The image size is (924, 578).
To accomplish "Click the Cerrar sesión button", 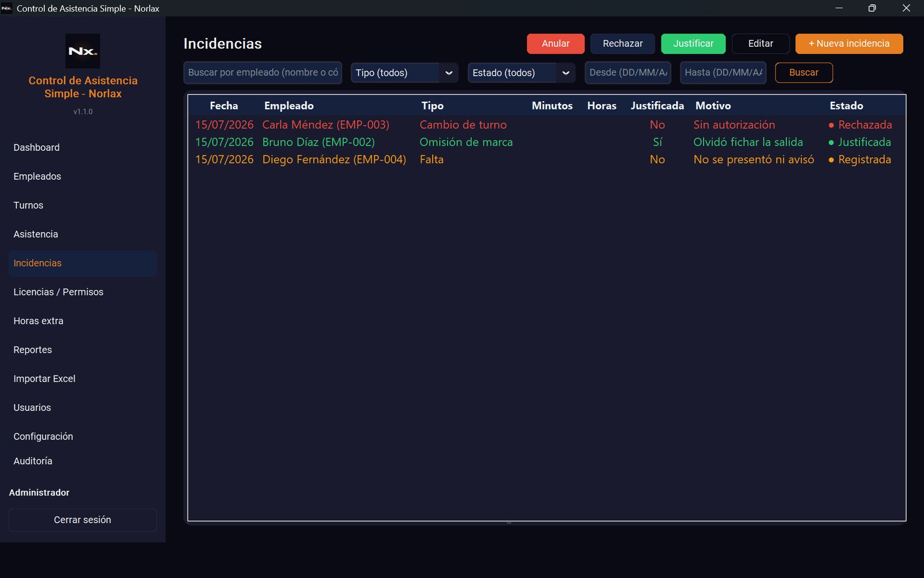I will [83, 520].
